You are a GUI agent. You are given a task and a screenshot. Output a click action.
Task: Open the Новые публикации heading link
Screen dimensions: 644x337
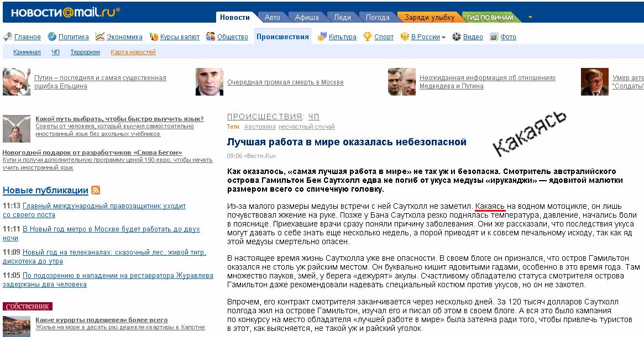[x=45, y=190]
